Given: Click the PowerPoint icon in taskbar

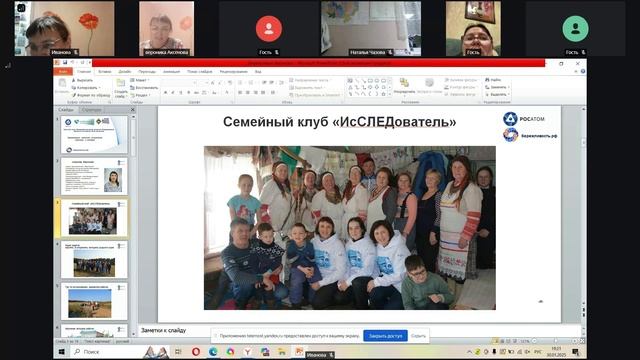Looking at the screenshot, I should (299, 352).
